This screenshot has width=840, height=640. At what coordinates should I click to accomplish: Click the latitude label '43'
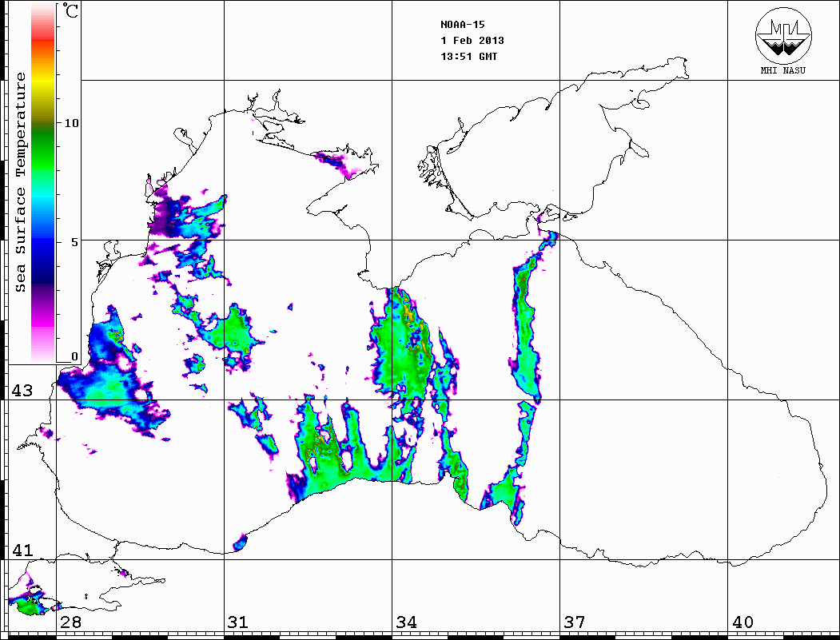coord(22,391)
